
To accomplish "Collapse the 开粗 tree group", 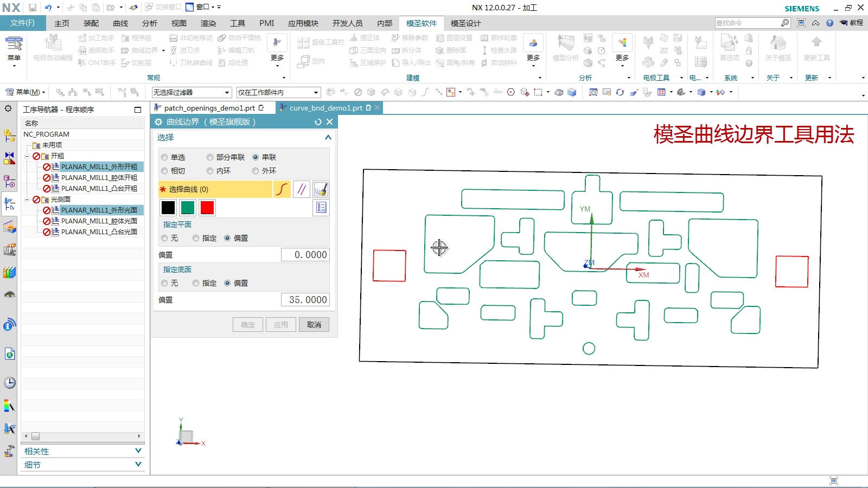I will point(27,156).
